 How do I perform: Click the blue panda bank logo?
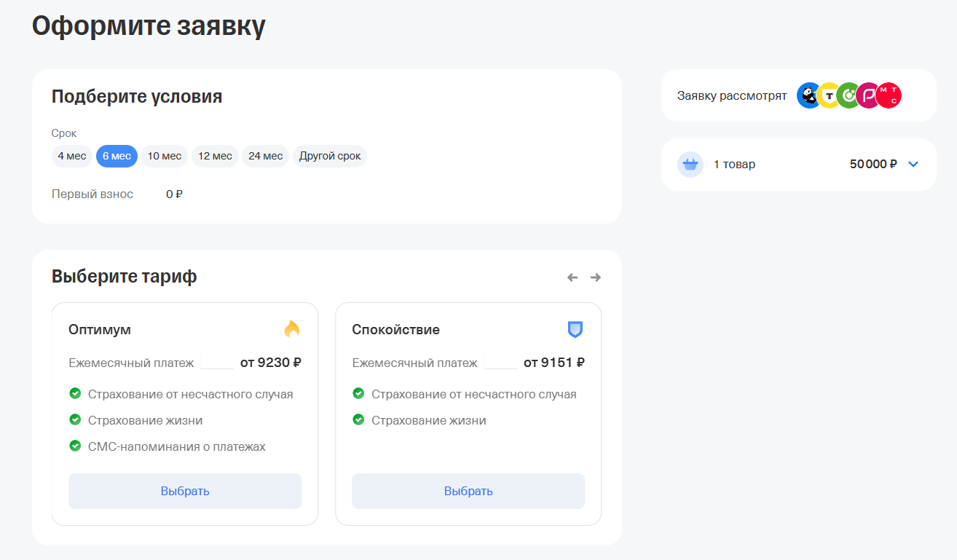pos(808,95)
